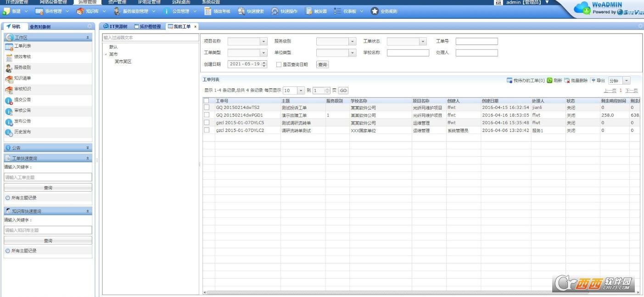
Task: Open 绩效考核 in the sidebar workspace
Action: point(48,57)
